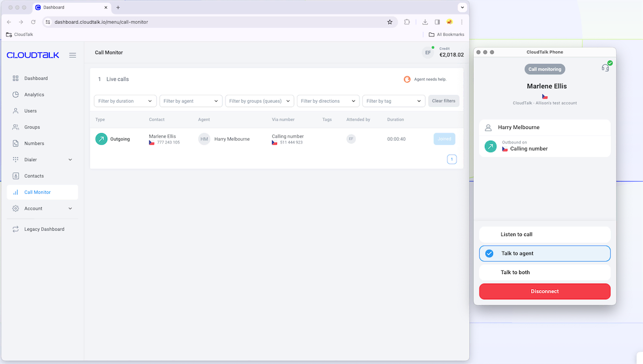The image size is (643, 364).
Task: Open the Filter by duration dropdown
Action: tap(125, 101)
